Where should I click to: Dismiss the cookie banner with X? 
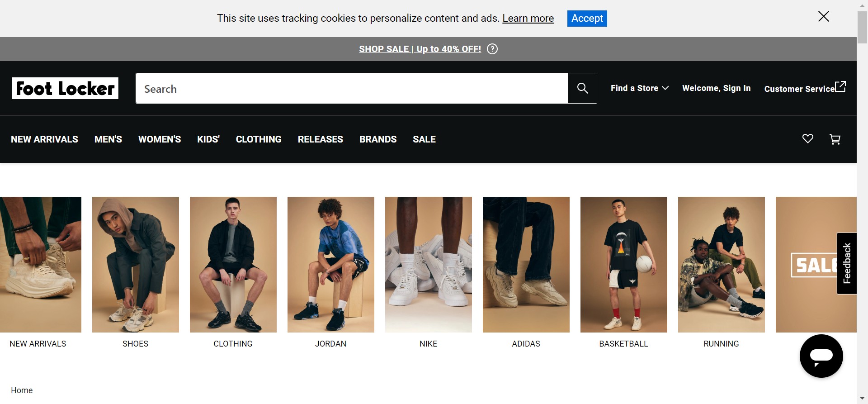click(823, 17)
